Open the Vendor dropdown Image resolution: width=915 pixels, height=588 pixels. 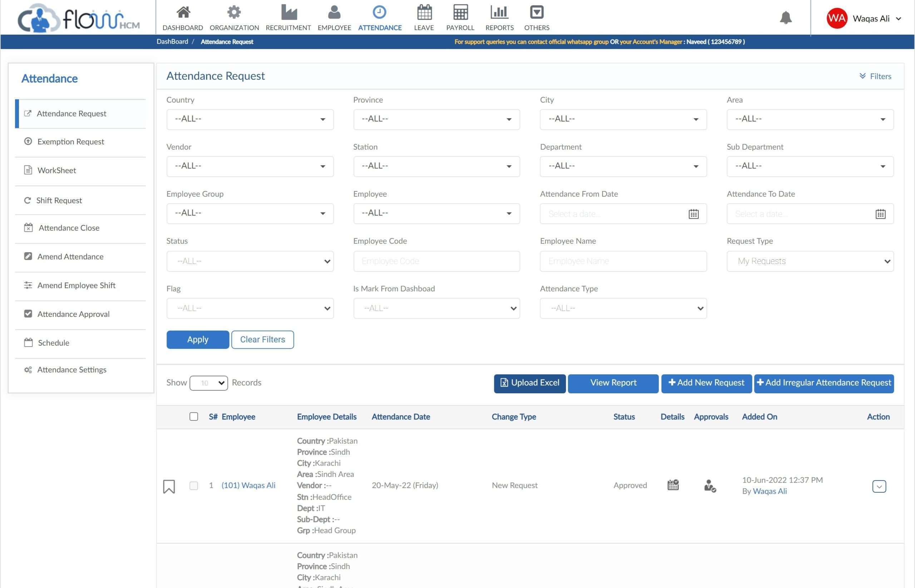click(250, 166)
